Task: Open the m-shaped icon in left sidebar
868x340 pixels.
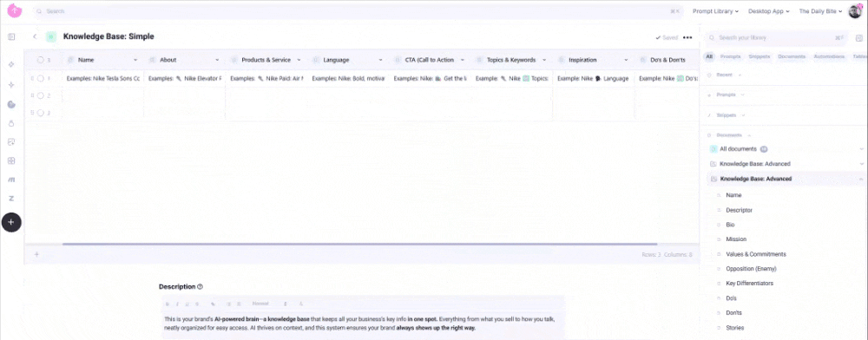Action: 11,180
